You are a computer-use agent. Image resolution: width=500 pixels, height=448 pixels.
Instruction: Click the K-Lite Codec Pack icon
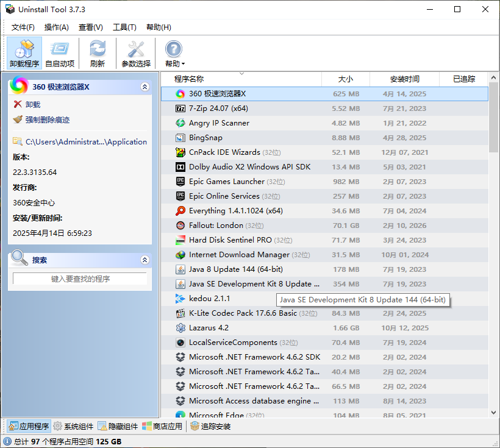tap(180, 313)
